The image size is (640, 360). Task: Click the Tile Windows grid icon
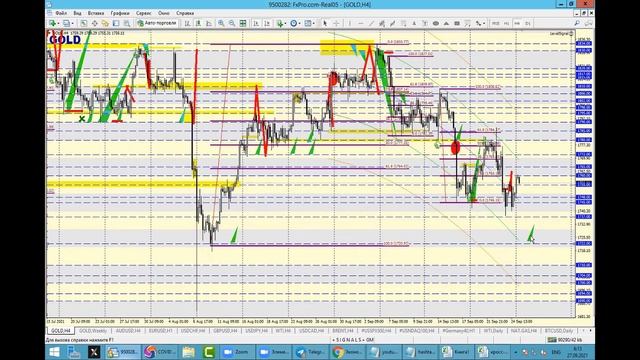pos(242,23)
